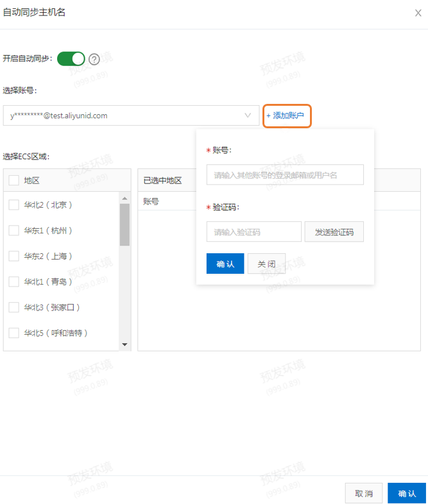
Task: Check 华东1（杭州）region
Action: [x=14, y=230]
